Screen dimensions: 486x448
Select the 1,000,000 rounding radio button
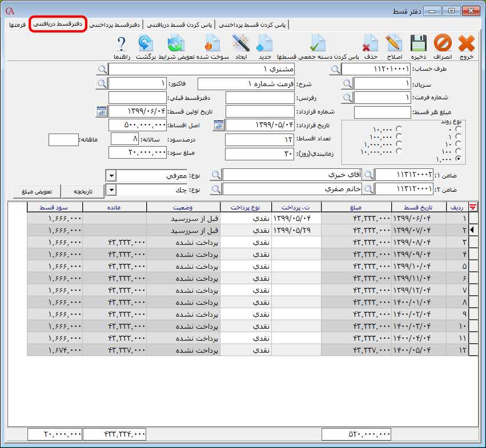(x=399, y=144)
